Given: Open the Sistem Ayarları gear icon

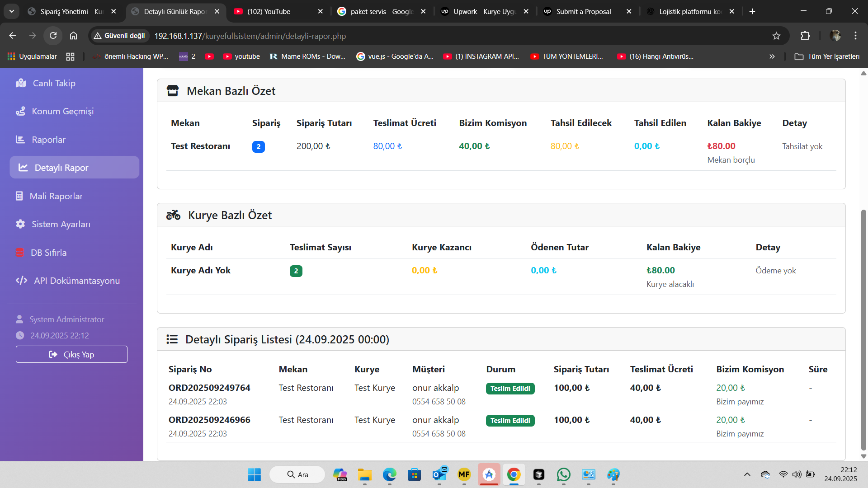Looking at the screenshot, I should pyautogui.click(x=20, y=224).
